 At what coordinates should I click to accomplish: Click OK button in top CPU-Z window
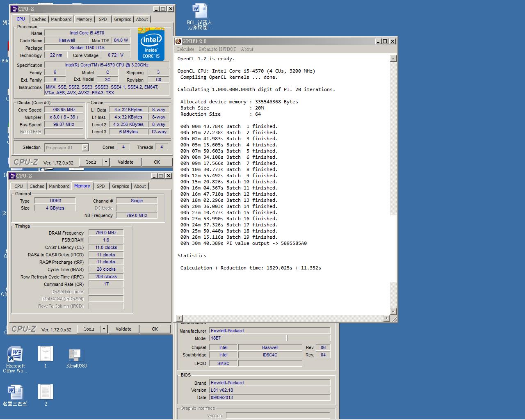point(157,162)
